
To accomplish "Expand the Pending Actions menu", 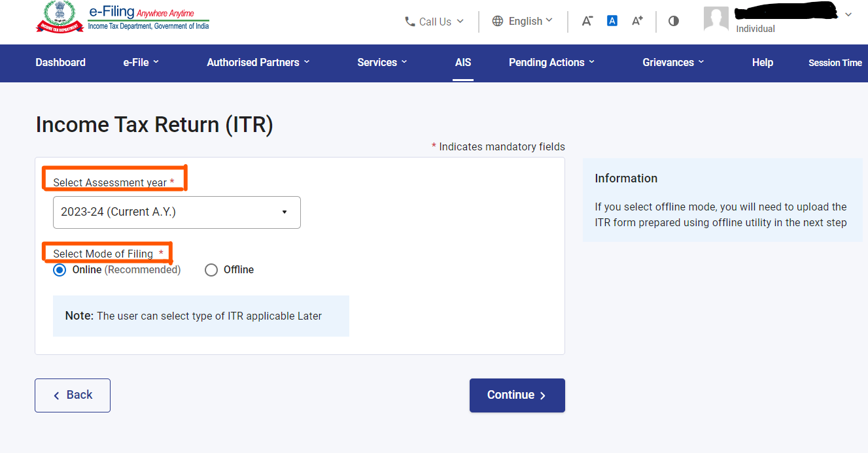I will pos(551,62).
